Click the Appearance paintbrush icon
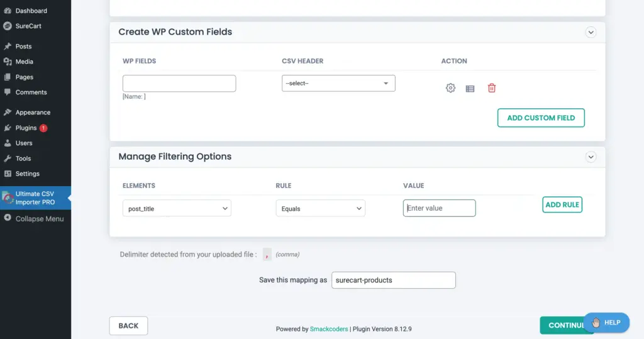This screenshot has width=644, height=339. pos(8,112)
